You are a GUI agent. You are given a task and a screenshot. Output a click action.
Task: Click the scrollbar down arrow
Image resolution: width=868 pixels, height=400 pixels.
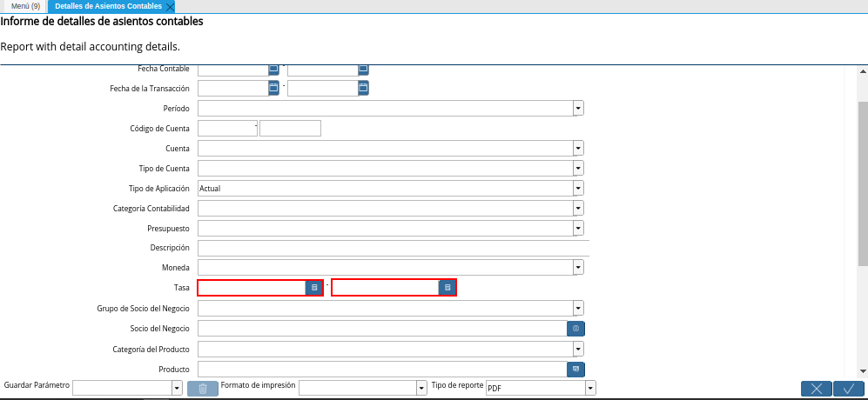tap(863, 371)
